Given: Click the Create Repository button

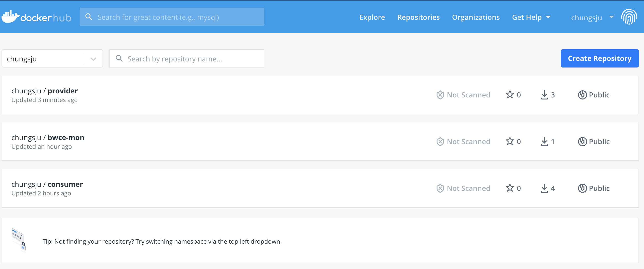Looking at the screenshot, I should point(600,58).
